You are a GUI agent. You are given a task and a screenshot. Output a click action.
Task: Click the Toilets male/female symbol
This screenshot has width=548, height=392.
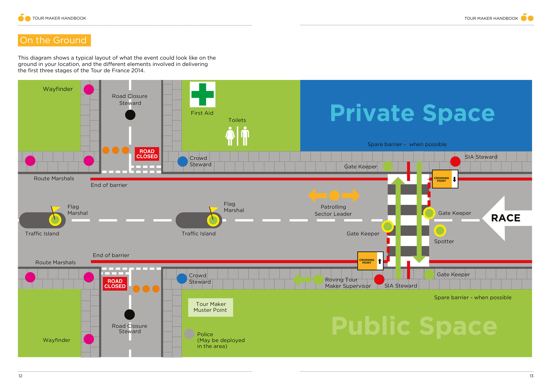click(x=237, y=136)
